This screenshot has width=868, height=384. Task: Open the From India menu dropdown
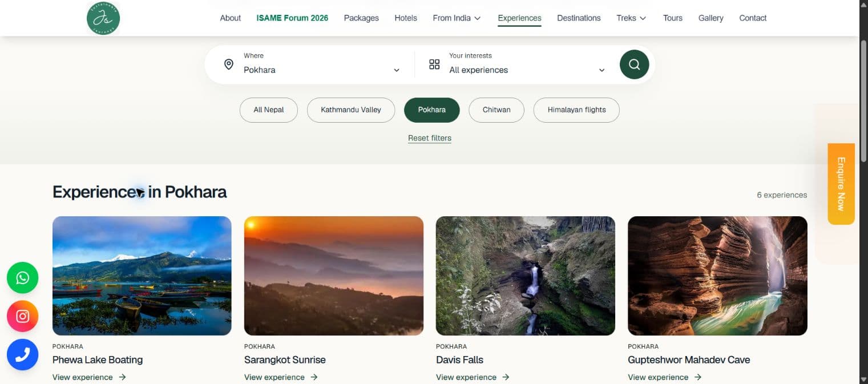[457, 18]
